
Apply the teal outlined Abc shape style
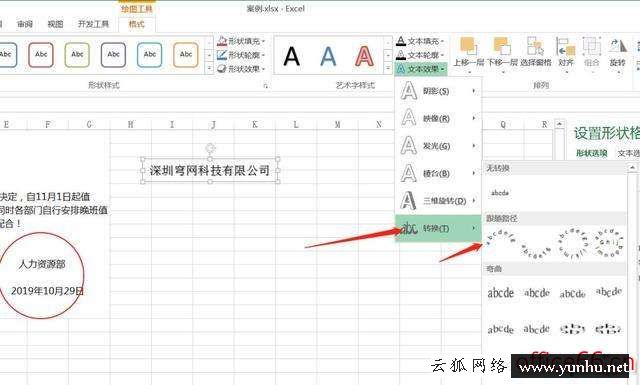[x=150, y=55]
